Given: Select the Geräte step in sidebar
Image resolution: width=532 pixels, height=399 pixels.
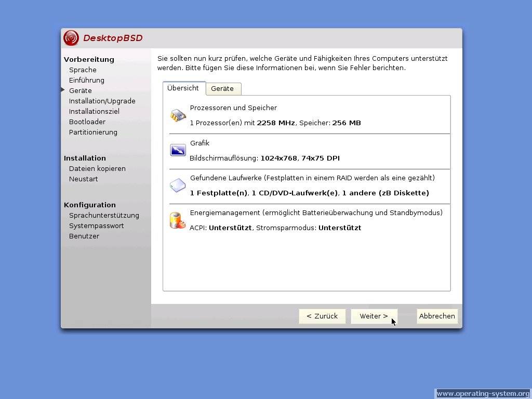Looking at the screenshot, I should tap(81, 90).
